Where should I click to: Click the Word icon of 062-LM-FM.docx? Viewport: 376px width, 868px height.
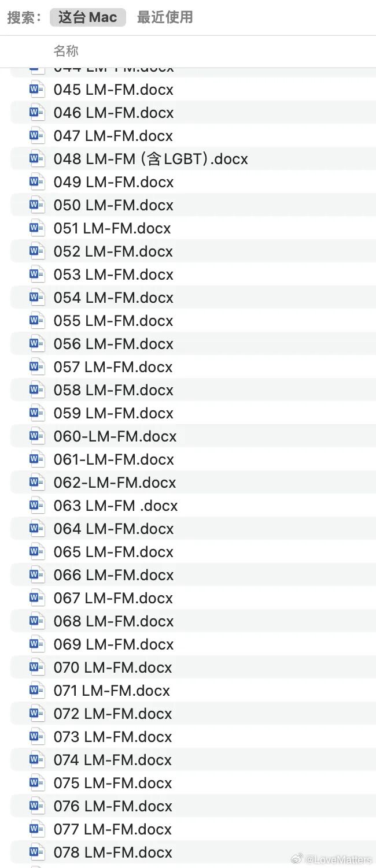coord(37,483)
